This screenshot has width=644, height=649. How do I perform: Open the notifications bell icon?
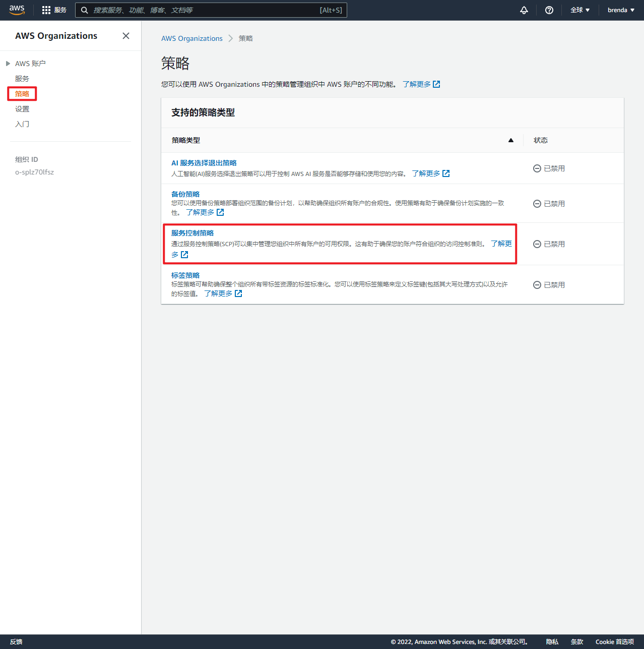tap(524, 10)
